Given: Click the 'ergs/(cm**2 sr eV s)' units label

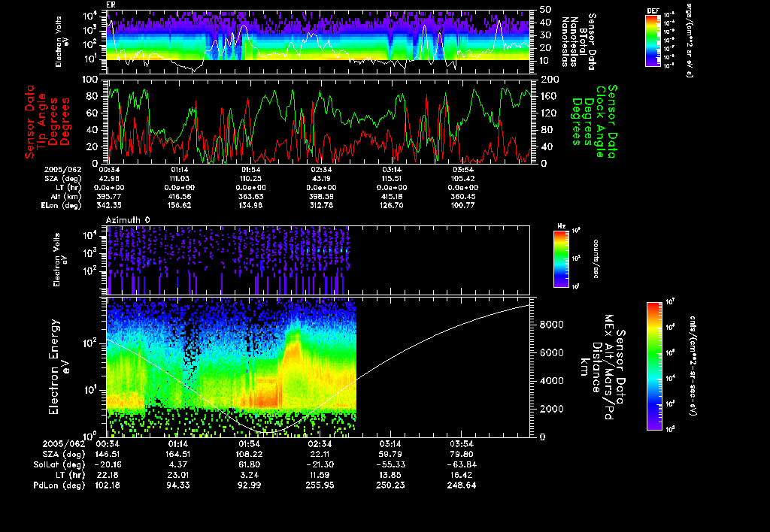Looking at the screenshot, I should pyautogui.click(x=689, y=41).
